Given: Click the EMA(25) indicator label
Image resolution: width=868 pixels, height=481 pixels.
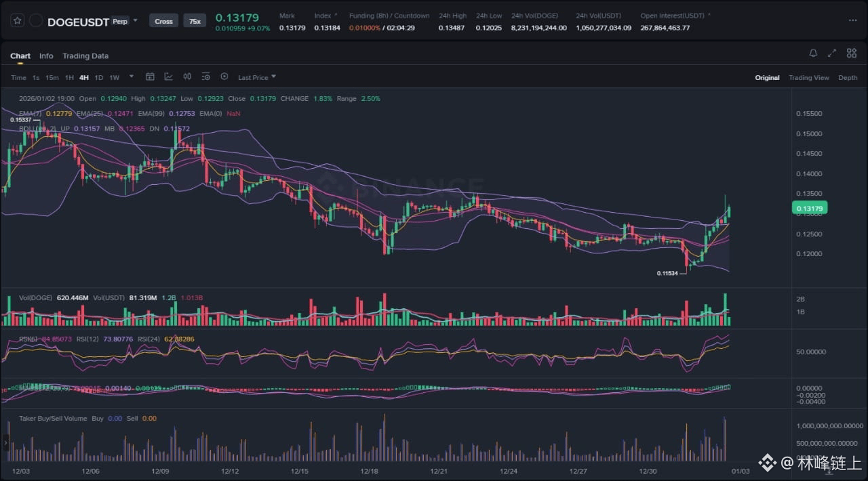Looking at the screenshot, I should coord(90,113).
